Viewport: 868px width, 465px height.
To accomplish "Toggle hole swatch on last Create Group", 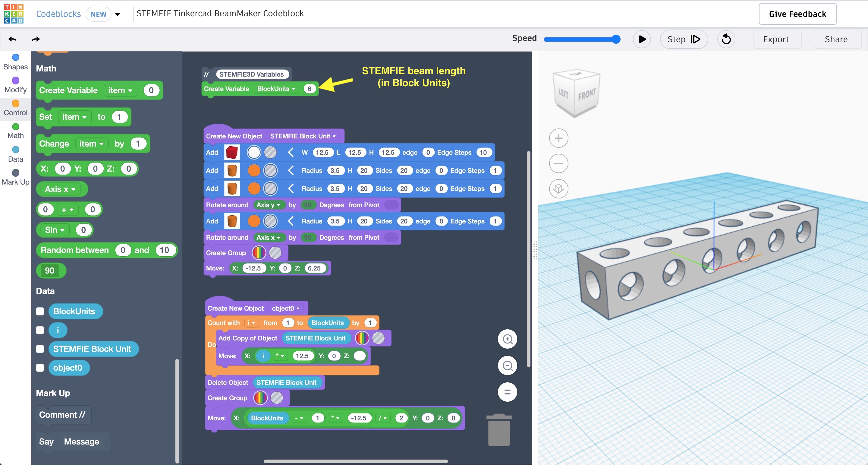I will 277,398.
